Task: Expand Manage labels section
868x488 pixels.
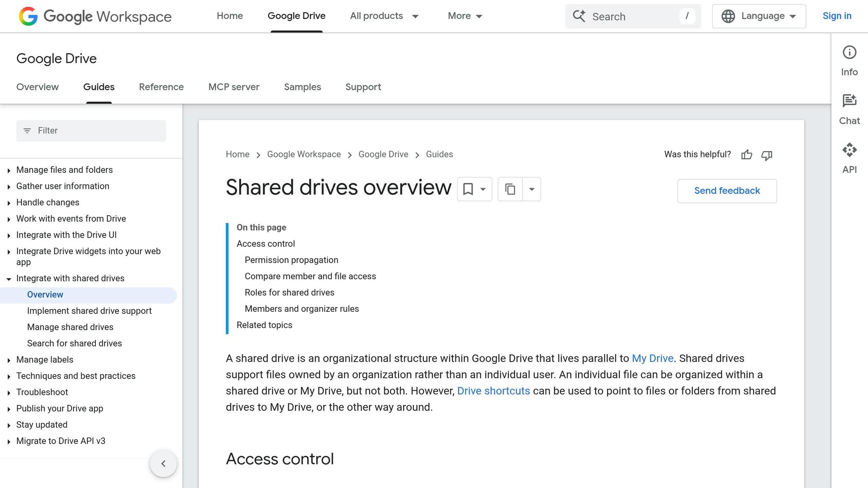Action: [x=9, y=360]
